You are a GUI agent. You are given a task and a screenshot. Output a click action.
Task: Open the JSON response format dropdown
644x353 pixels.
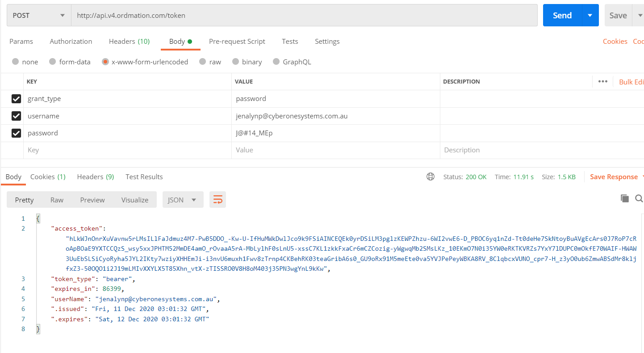coord(183,200)
